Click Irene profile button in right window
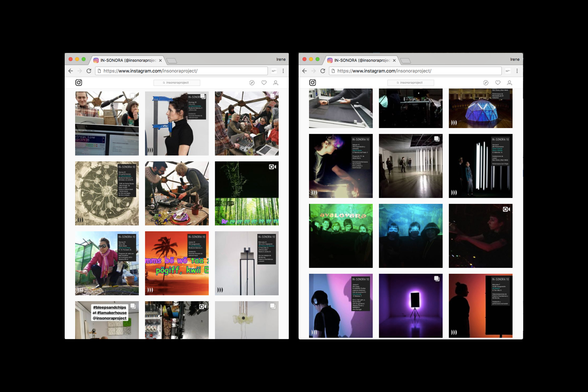This screenshot has width=588, height=392. click(x=515, y=59)
